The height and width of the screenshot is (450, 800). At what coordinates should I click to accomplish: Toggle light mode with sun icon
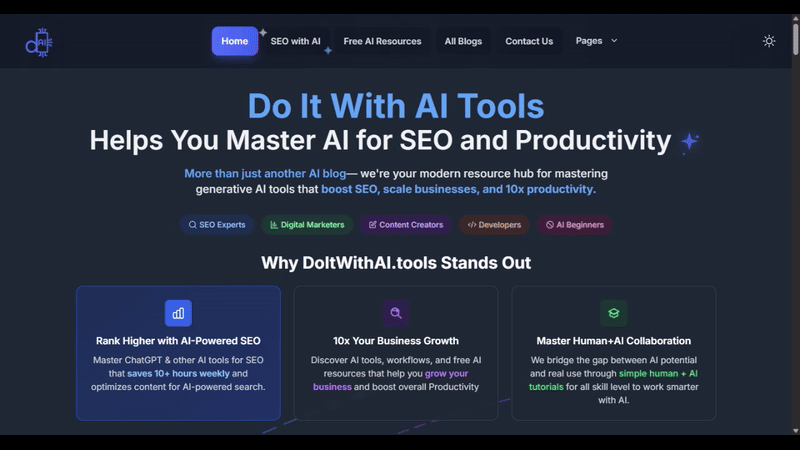(x=769, y=41)
